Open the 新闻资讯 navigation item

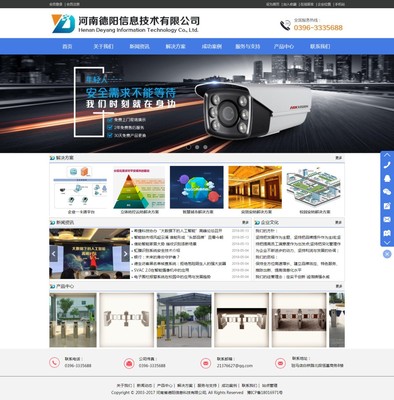point(139,46)
